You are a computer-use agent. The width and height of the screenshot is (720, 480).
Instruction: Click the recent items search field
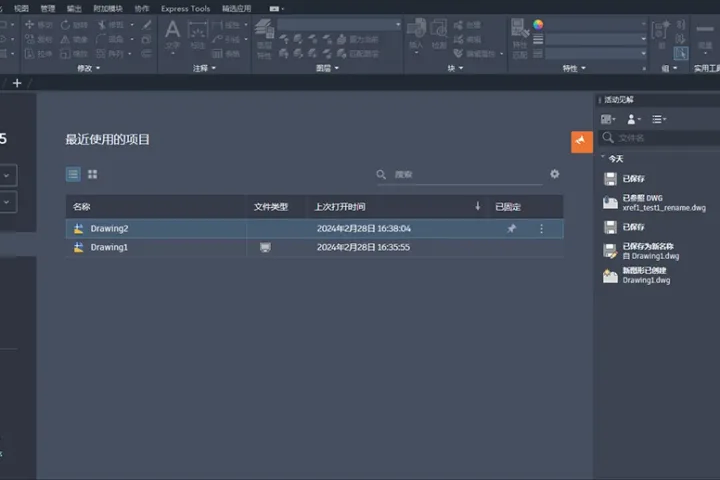pyautogui.click(x=459, y=175)
